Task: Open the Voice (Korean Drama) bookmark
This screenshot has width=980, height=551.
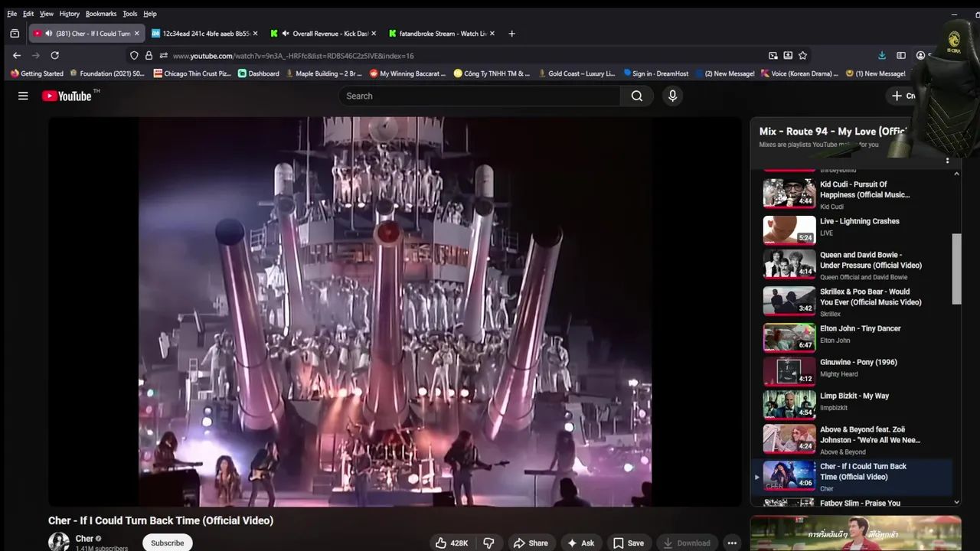Action: pyautogui.click(x=799, y=73)
